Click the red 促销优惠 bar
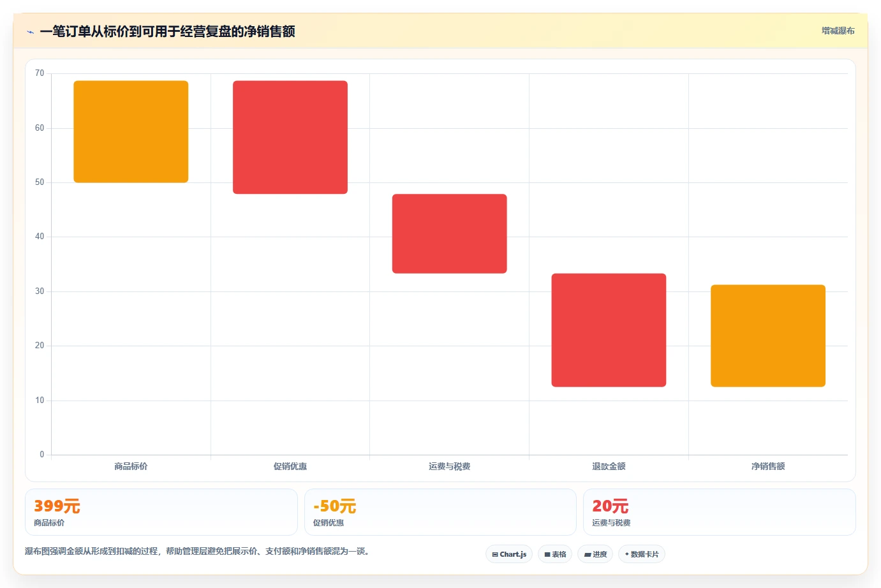This screenshot has height=588, width=881. pos(290,137)
